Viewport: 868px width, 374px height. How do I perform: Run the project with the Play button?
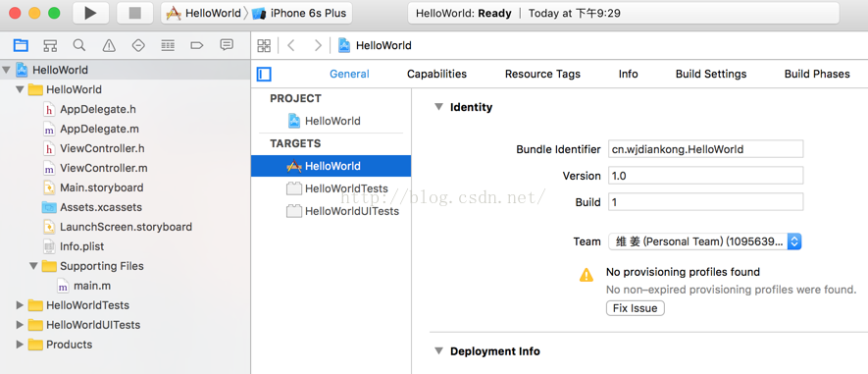[90, 14]
